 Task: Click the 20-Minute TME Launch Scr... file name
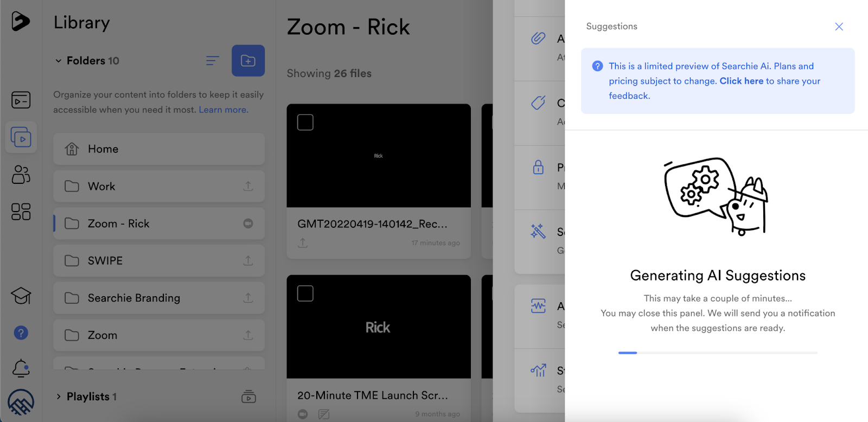point(373,395)
